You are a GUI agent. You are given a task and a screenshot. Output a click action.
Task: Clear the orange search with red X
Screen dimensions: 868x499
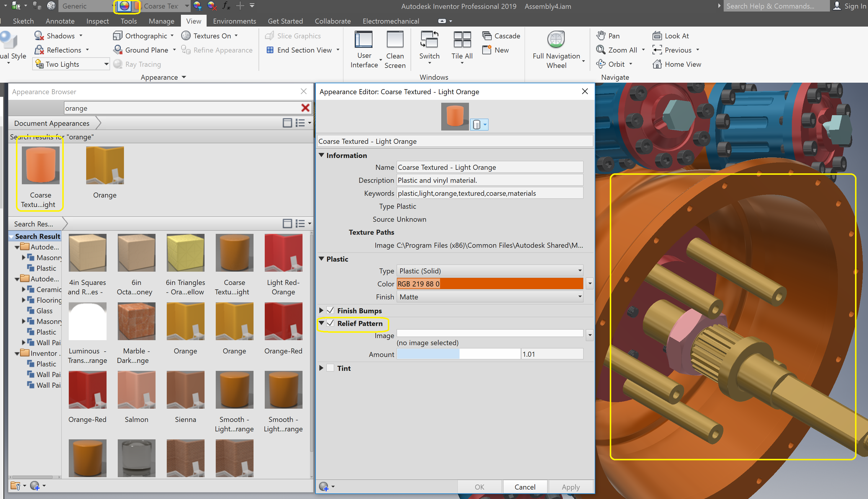305,108
